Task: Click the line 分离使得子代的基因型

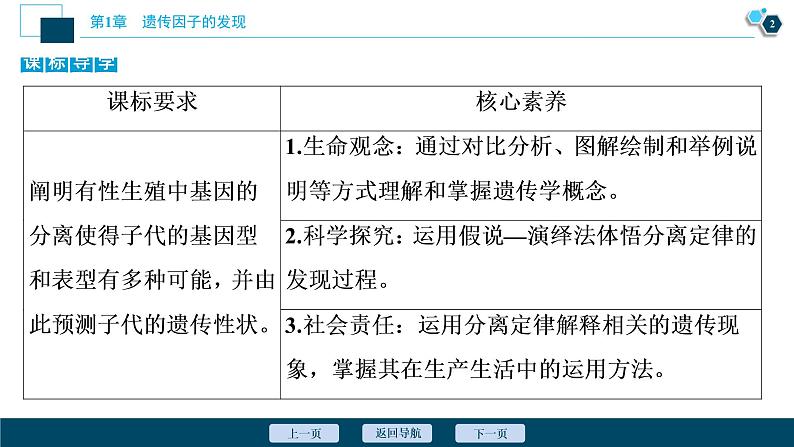Action: click(x=143, y=236)
